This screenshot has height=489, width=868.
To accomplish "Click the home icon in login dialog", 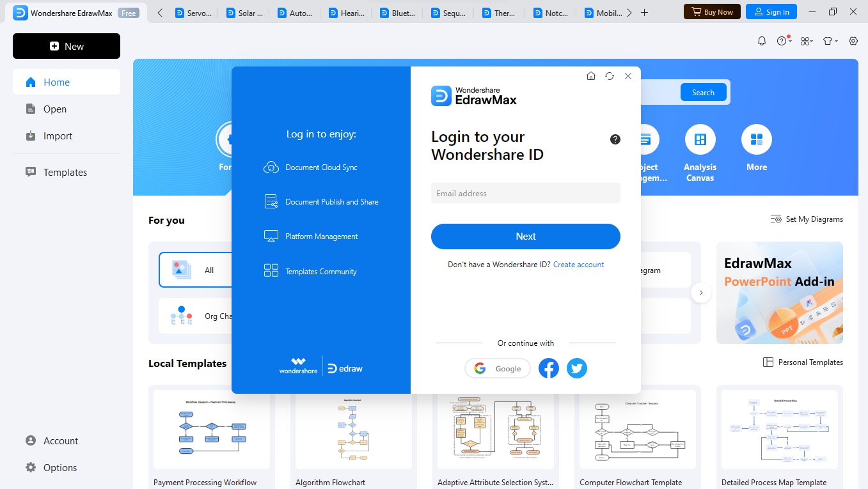I will [x=591, y=76].
